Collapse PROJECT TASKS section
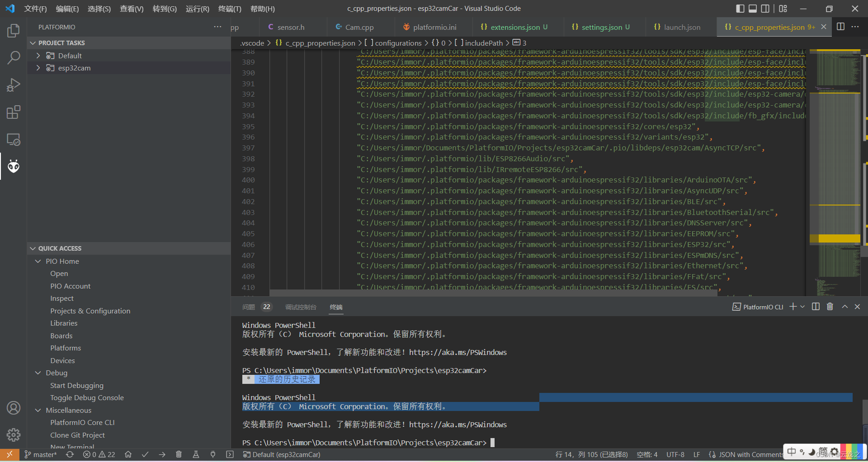 coord(129,43)
